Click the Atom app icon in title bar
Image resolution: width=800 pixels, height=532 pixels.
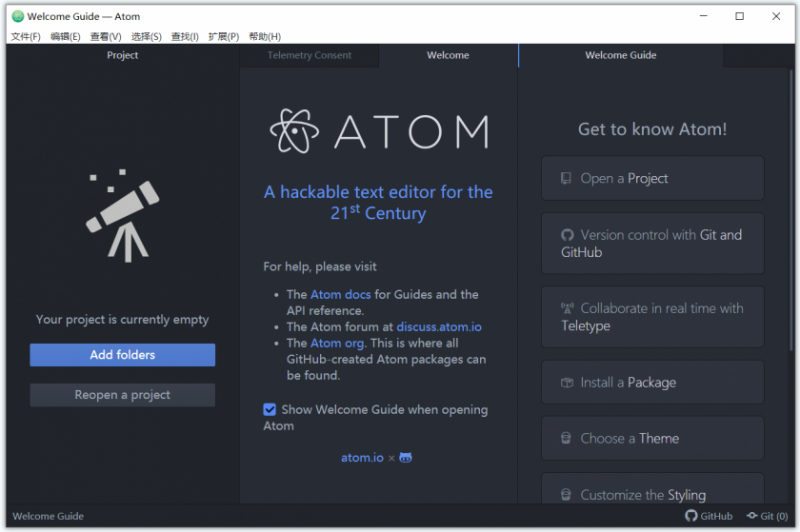point(18,16)
